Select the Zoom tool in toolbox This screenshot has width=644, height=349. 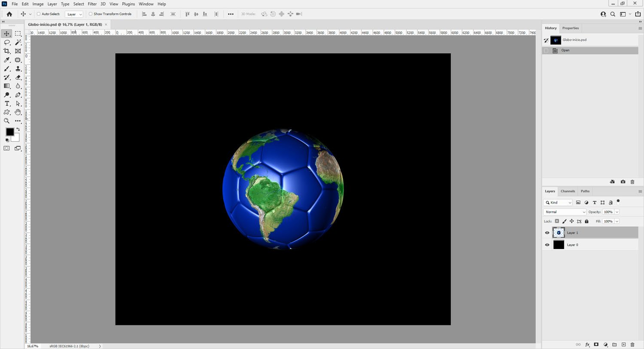(x=7, y=121)
